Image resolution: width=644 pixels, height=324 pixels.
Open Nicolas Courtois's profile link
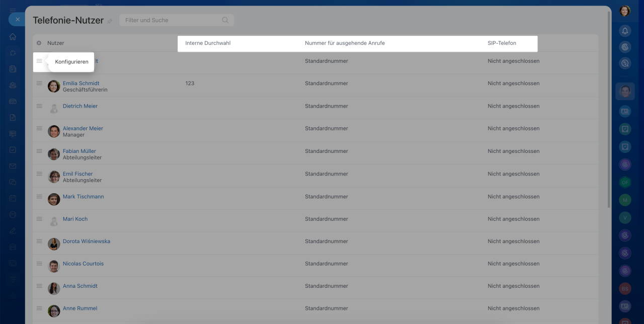[x=83, y=263]
